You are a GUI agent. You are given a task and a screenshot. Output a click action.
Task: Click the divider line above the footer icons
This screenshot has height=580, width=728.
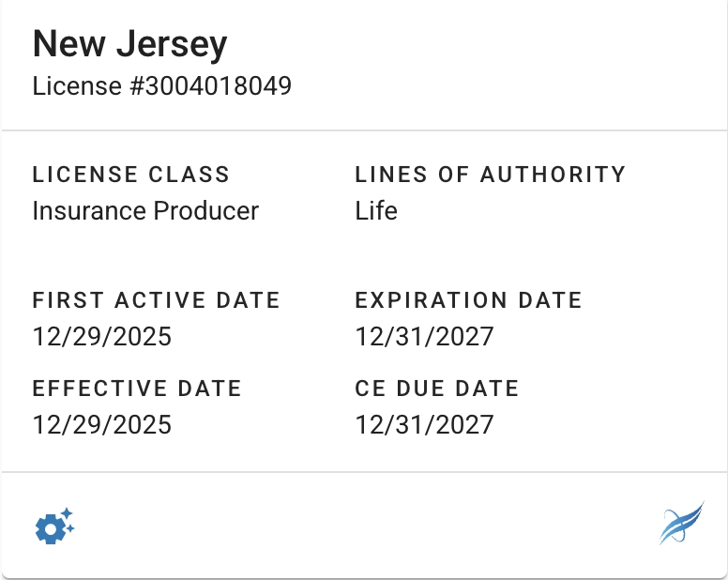tap(364, 471)
